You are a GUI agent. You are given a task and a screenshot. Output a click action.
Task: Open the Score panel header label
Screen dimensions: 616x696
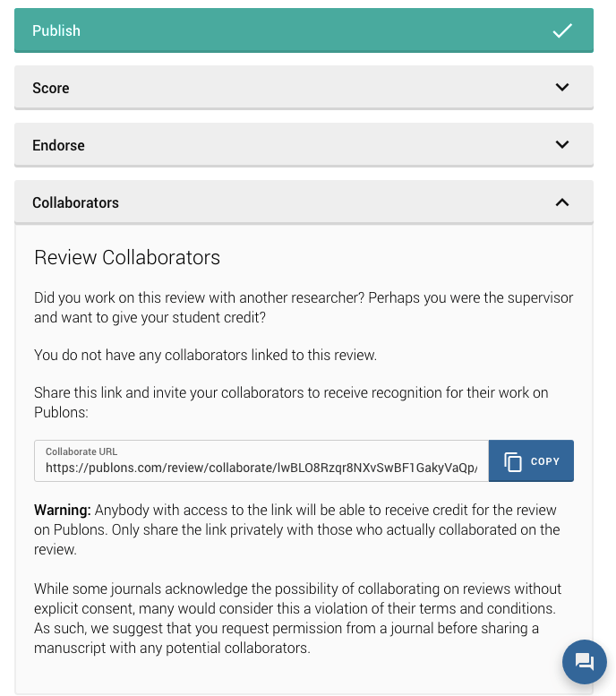point(51,89)
